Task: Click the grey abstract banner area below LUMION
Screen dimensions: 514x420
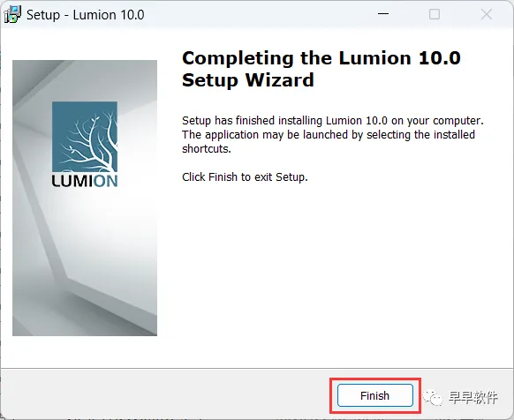Action: click(x=85, y=262)
